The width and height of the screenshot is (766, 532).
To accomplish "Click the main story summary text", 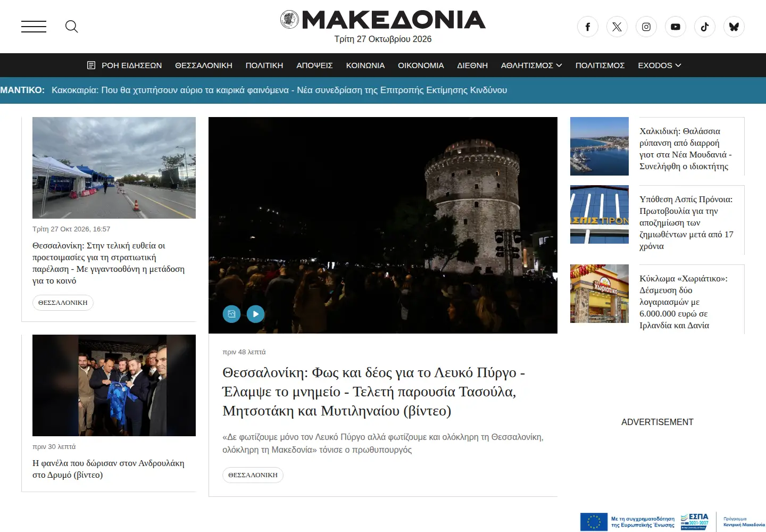I will [x=383, y=443].
